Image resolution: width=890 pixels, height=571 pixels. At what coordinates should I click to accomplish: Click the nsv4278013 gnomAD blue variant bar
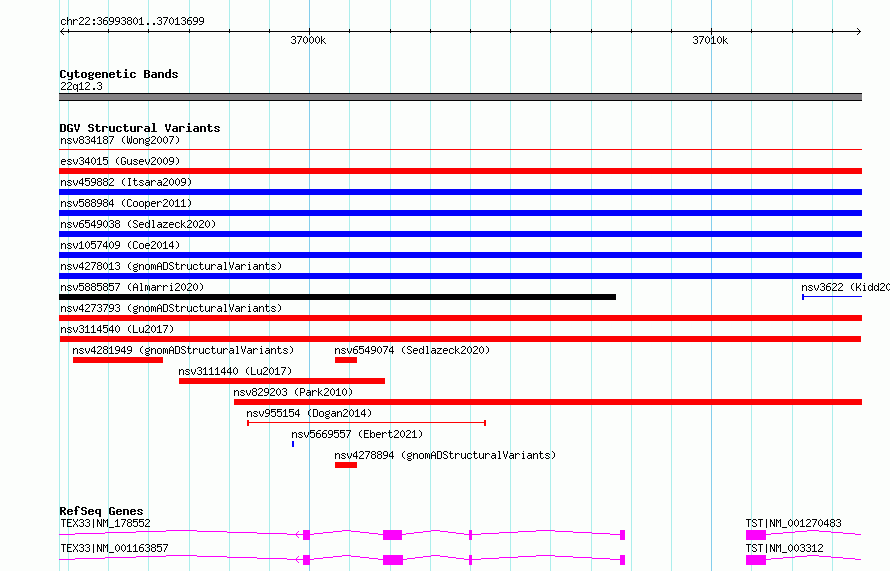[x=460, y=276]
